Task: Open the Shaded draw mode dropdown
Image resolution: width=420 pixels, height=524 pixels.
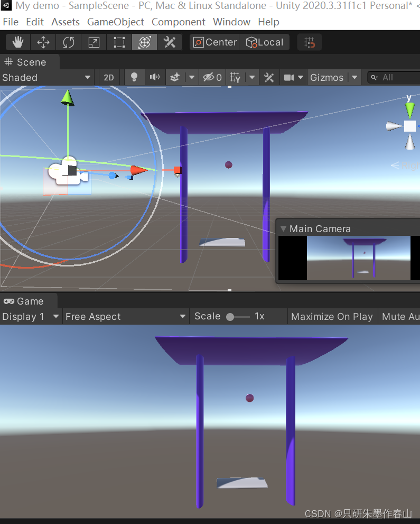Action: point(46,78)
